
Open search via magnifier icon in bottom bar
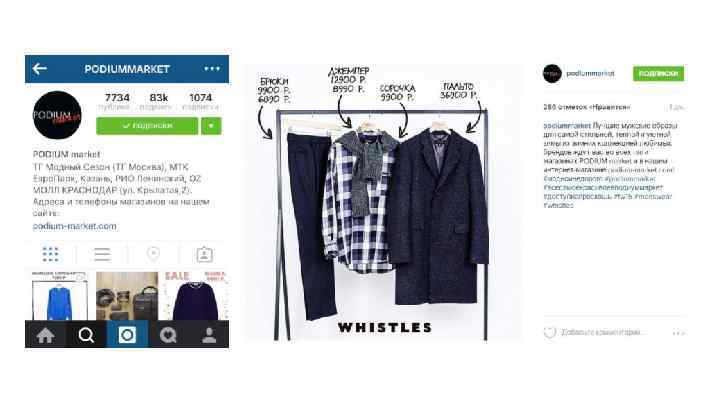pos(86,335)
